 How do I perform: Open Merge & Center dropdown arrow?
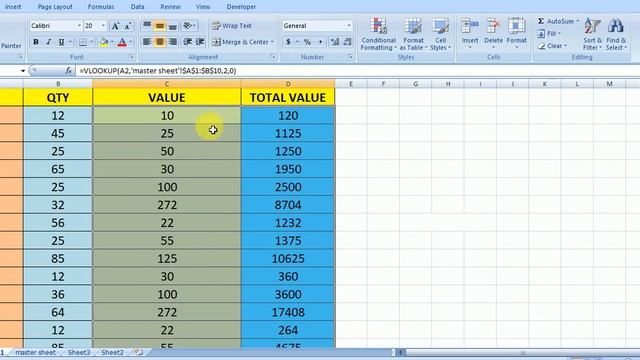tap(272, 42)
